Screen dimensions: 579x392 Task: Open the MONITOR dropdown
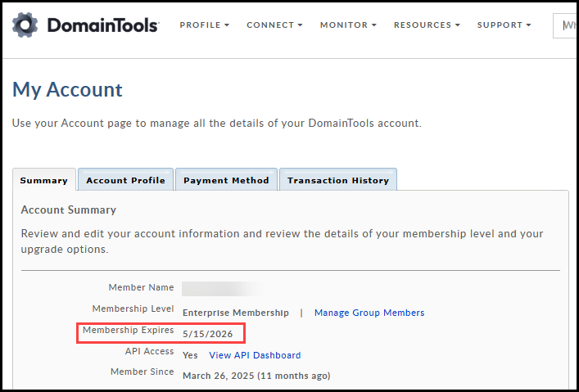[348, 25]
